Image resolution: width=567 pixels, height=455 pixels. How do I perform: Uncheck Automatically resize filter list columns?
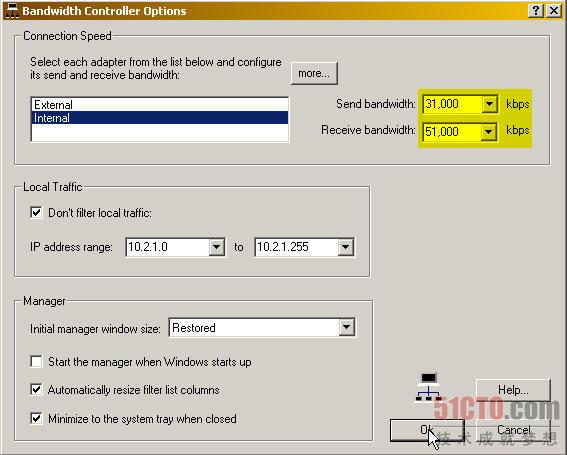pyautogui.click(x=36, y=390)
